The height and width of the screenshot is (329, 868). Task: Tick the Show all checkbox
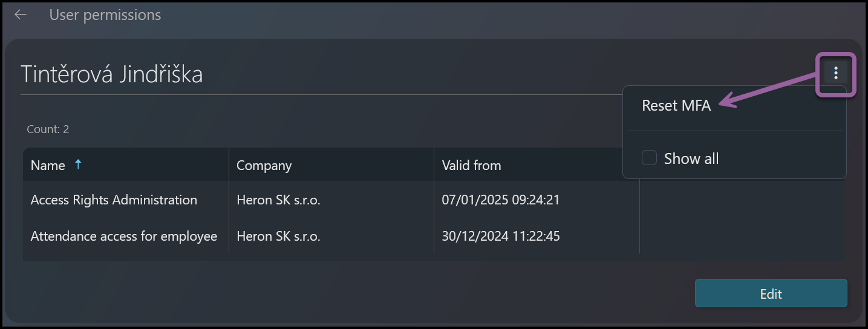click(x=649, y=158)
